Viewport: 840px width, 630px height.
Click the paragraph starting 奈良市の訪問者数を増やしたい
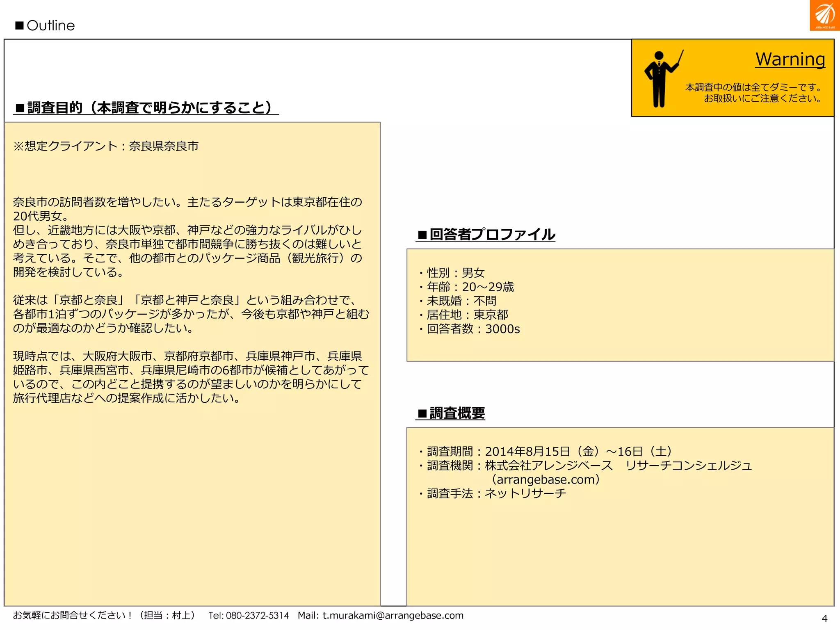(187, 237)
